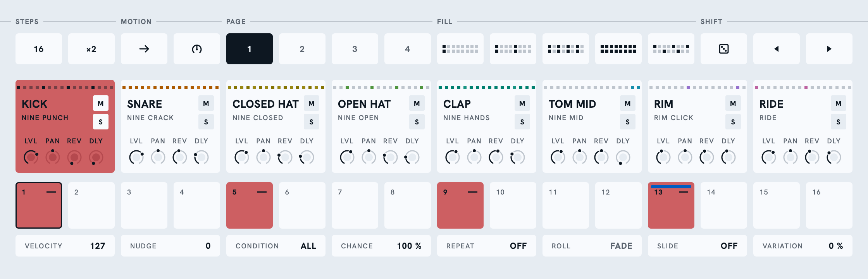Mute the Snare track
This screenshot has height=279, width=868.
coord(206,103)
